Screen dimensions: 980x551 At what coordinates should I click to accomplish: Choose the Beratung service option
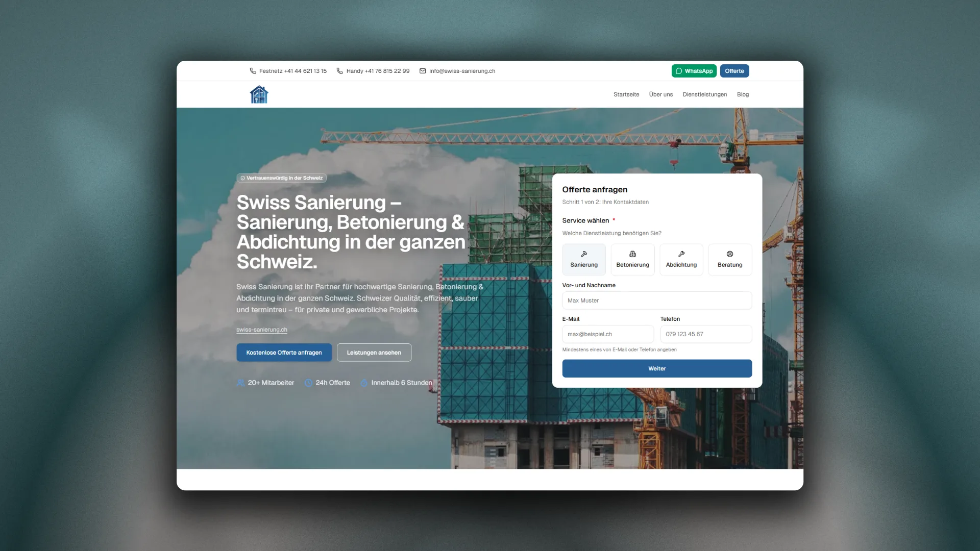(x=730, y=260)
